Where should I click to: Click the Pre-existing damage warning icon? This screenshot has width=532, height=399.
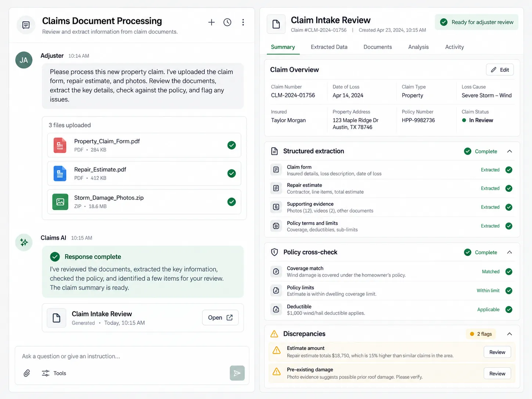click(x=277, y=372)
